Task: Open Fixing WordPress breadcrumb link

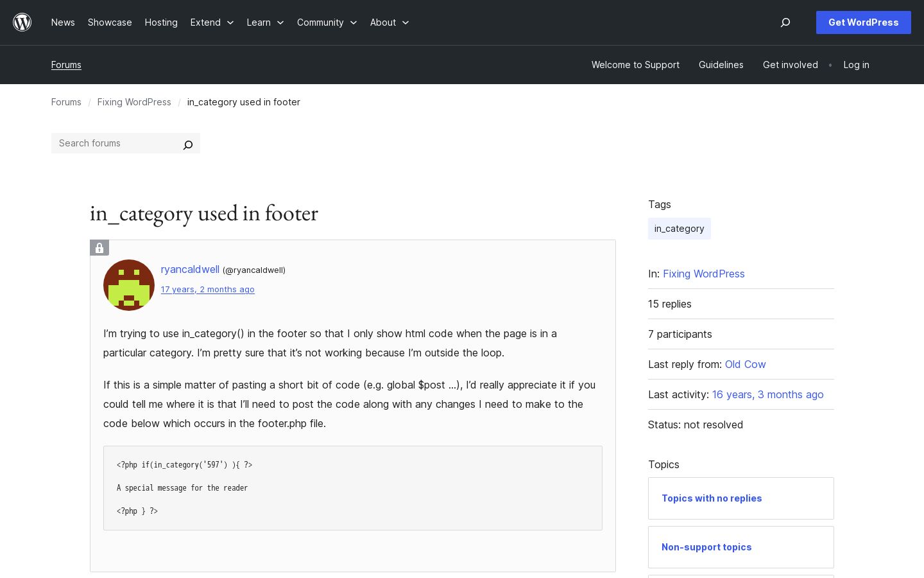Action: pos(134,102)
